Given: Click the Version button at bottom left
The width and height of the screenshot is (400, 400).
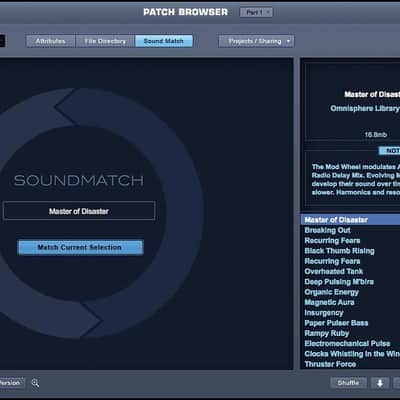Looking at the screenshot, I should (11, 383).
